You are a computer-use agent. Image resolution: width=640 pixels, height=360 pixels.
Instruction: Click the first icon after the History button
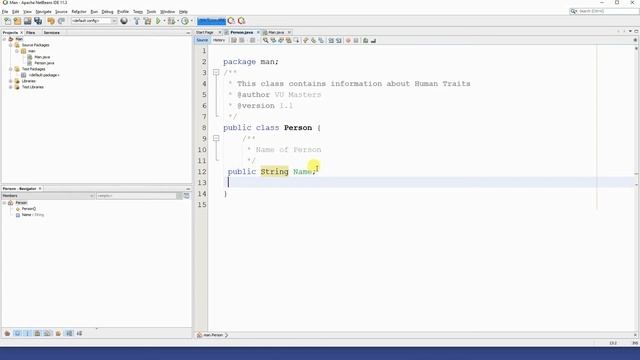233,40
